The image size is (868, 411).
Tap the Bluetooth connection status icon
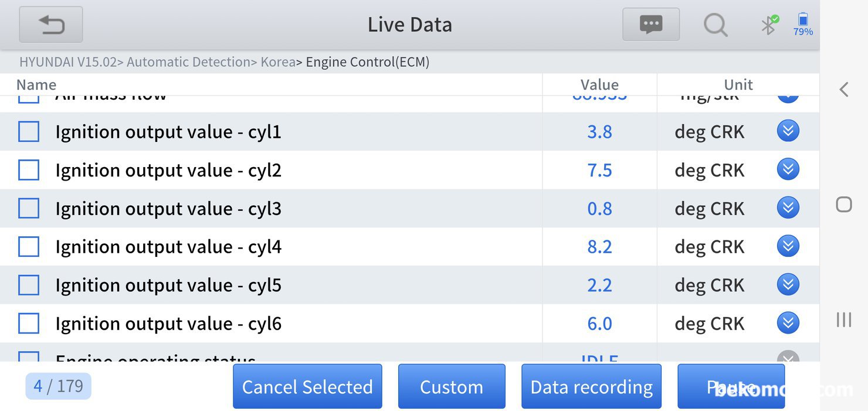[769, 25]
